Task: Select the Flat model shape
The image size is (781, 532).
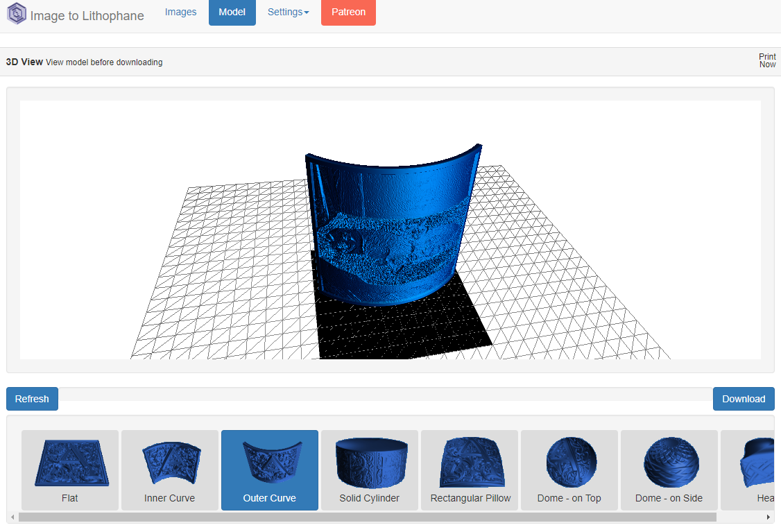Action: pos(70,470)
